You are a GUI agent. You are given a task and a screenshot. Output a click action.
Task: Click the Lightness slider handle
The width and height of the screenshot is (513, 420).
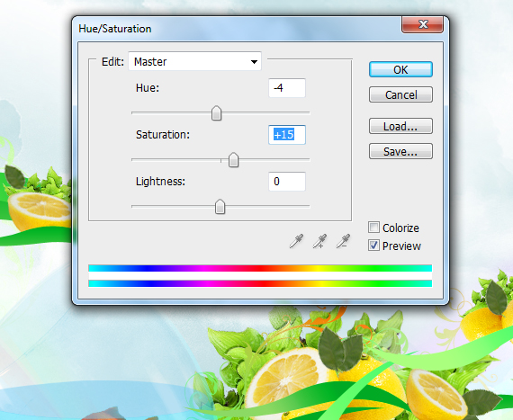(x=220, y=207)
